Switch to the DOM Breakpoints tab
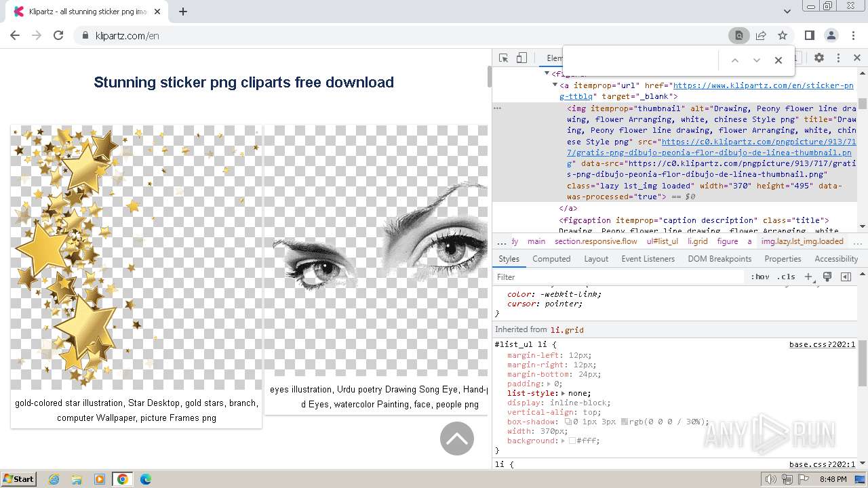 pyautogui.click(x=719, y=259)
